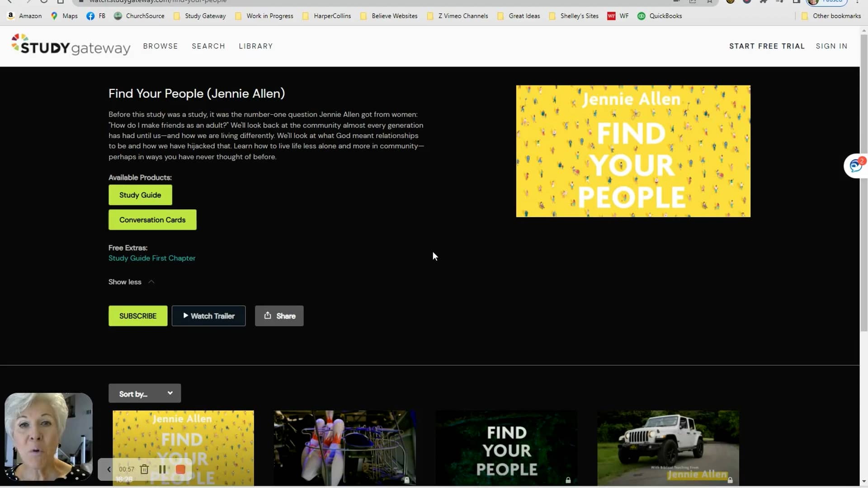Toggle the webcam preview thumbnail
The image size is (868, 488).
point(48,436)
